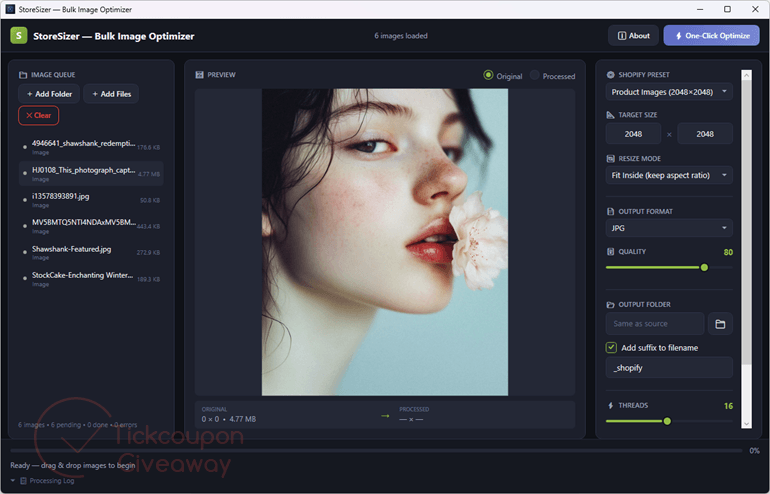Click the Same as source output folder field
The width and height of the screenshot is (770, 494).
click(x=655, y=324)
